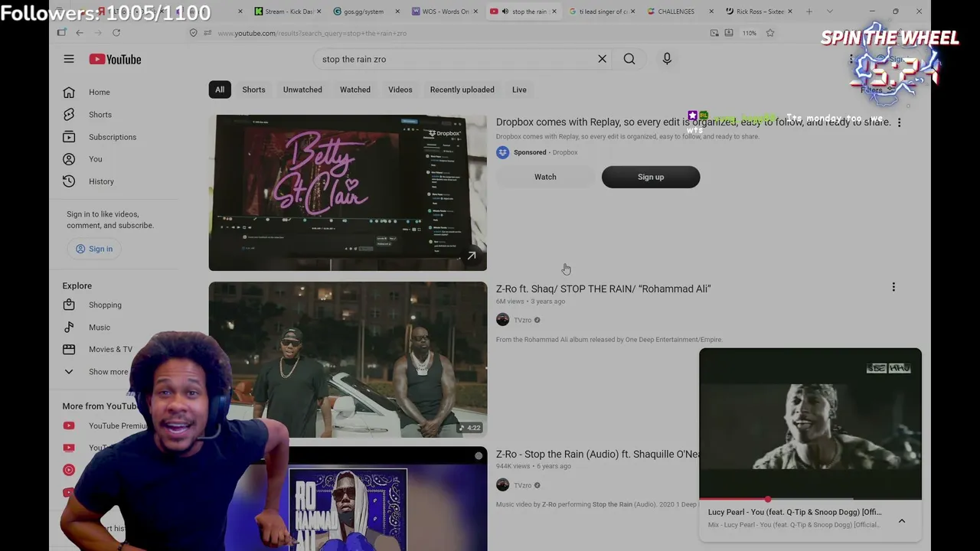Select the Shorts filter chip
Viewport: 980px width, 551px height.
coord(253,90)
